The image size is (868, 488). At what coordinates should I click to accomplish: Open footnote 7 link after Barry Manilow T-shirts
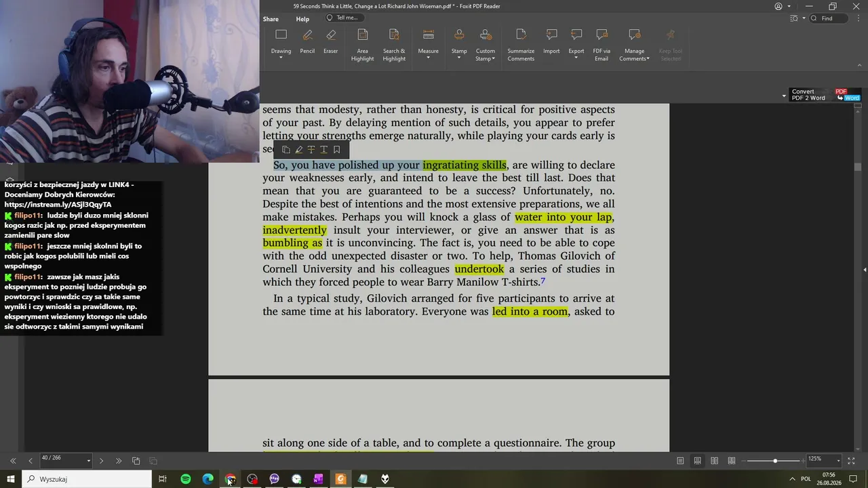click(x=542, y=281)
